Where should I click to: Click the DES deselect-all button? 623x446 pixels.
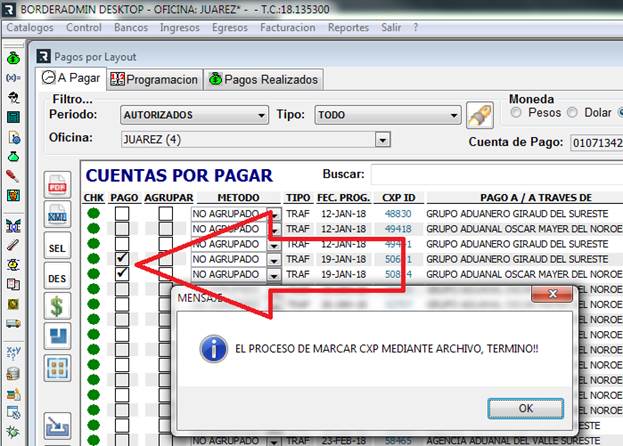pos(57,278)
